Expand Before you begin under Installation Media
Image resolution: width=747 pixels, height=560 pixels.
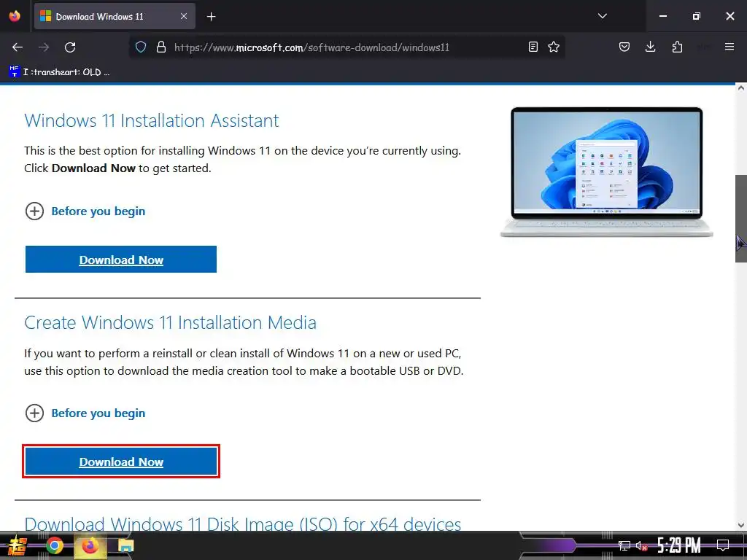tap(85, 413)
